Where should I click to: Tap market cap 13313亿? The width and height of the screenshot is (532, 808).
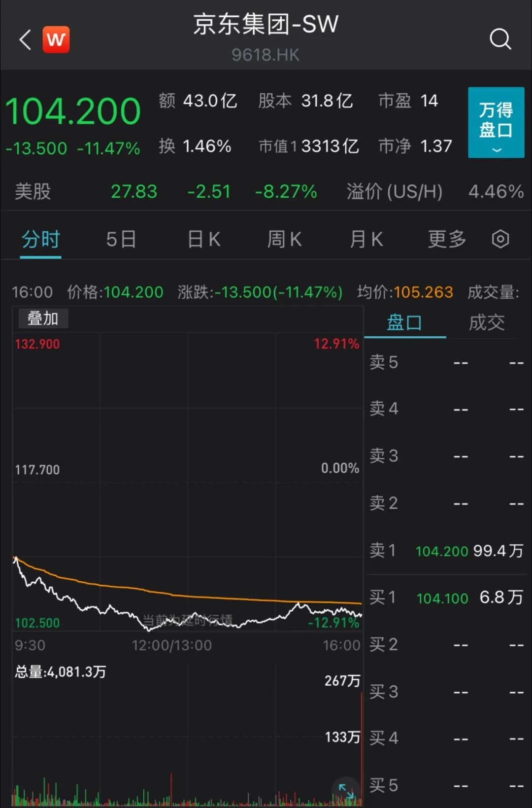coord(325,146)
